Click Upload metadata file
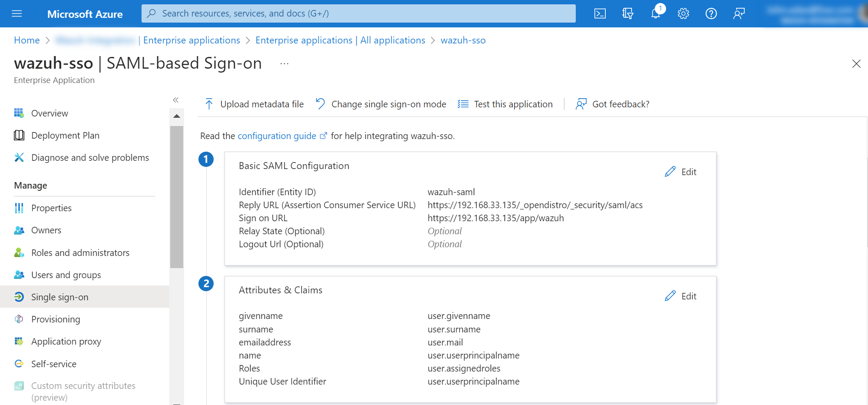 254,104
